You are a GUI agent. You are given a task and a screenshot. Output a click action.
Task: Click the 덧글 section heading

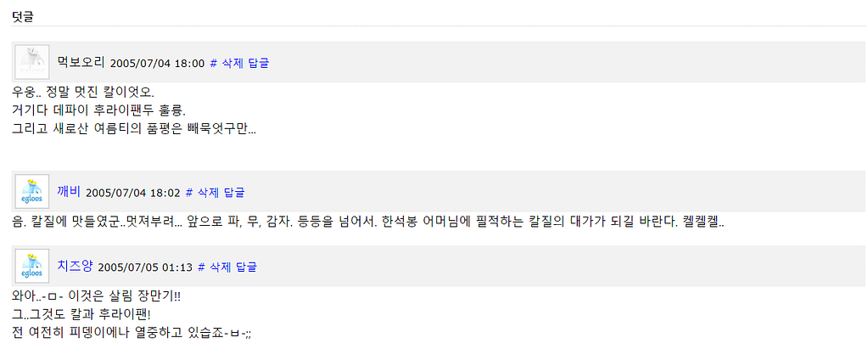pyautogui.click(x=23, y=17)
